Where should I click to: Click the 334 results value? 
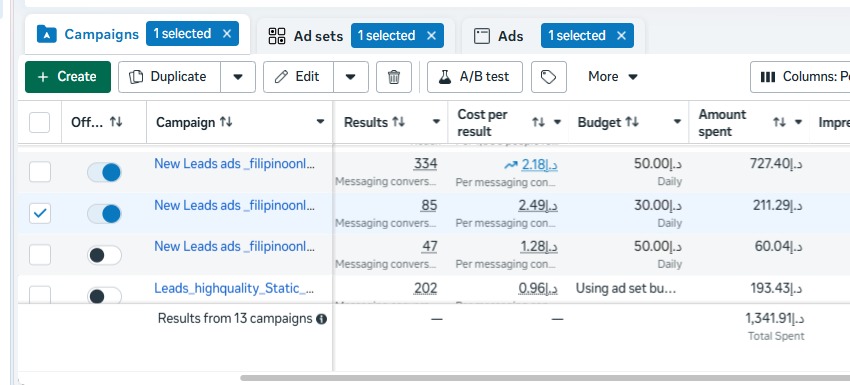(426, 164)
